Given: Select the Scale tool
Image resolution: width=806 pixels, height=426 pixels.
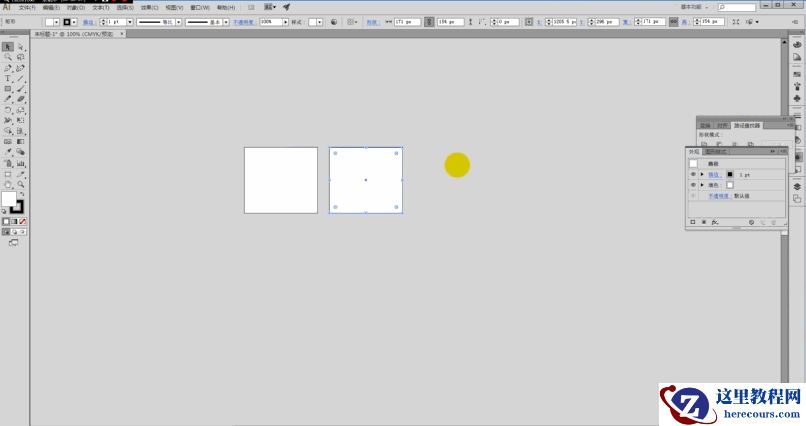Looking at the screenshot, I should [x=21, y=110].
